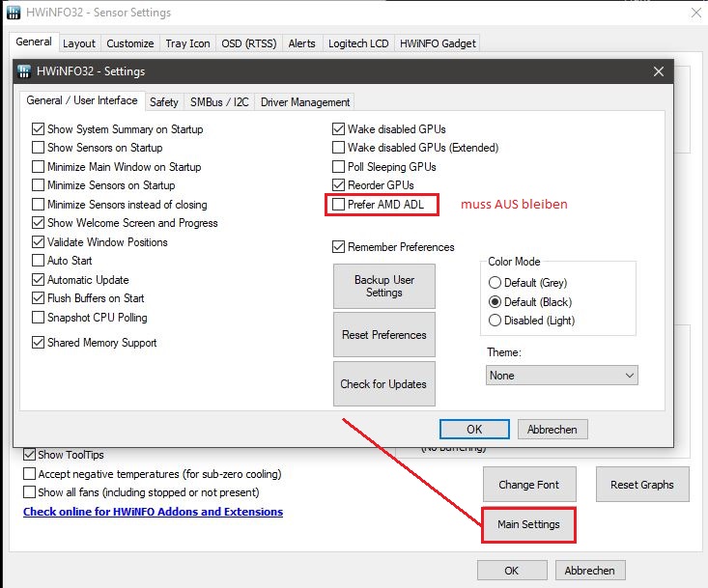Click Abbrechen in Sensor Settings window

590,571
